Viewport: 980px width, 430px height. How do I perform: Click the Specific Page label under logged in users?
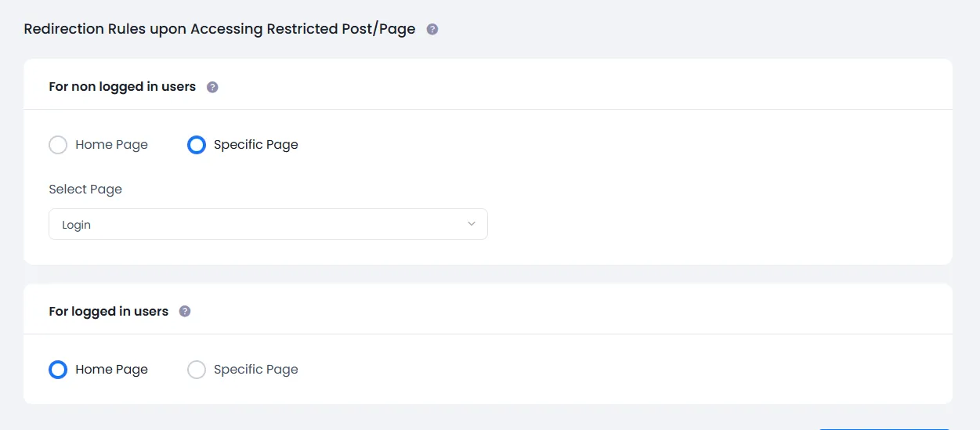click(x=255, y=370)
